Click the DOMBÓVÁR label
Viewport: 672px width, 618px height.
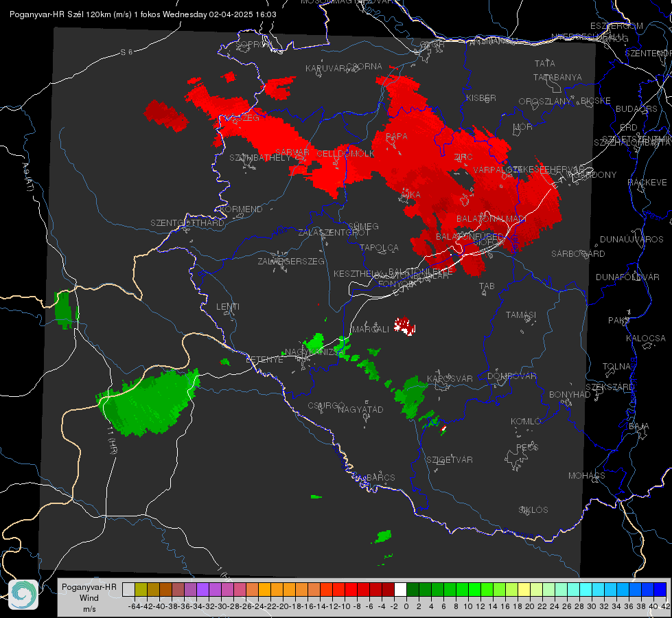[x=511, y=376]
